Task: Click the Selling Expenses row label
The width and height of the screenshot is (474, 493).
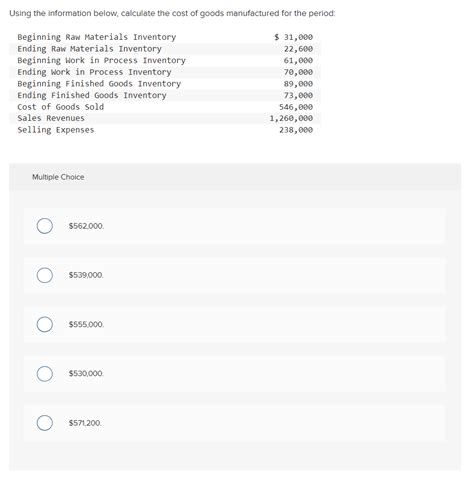Action: (x=56, y=130)
